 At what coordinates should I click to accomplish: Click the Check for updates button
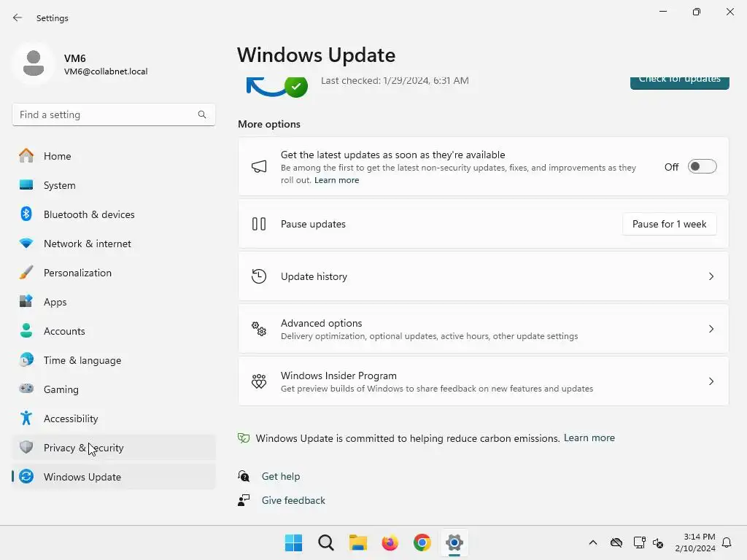click(x=679, y=82)
